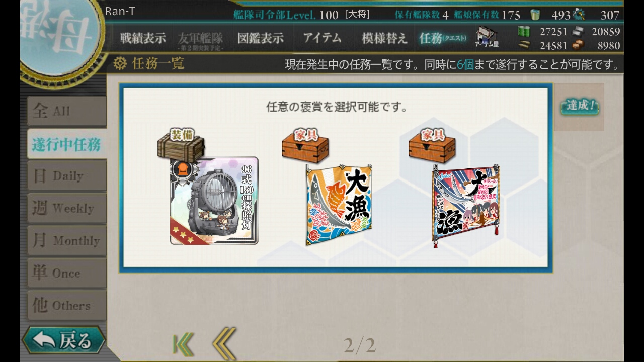Go to previous page chevron icon
This screenshot has height=362, width=644.
coord(224,343)
